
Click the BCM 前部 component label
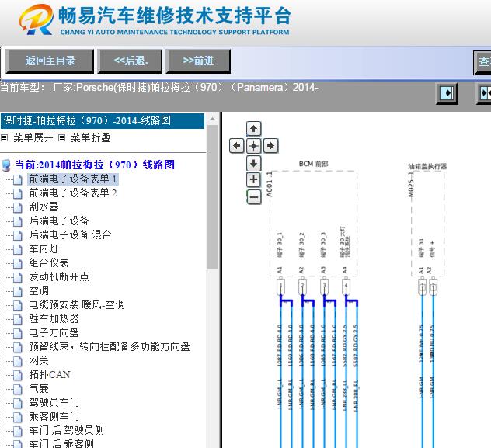(313, 165)
